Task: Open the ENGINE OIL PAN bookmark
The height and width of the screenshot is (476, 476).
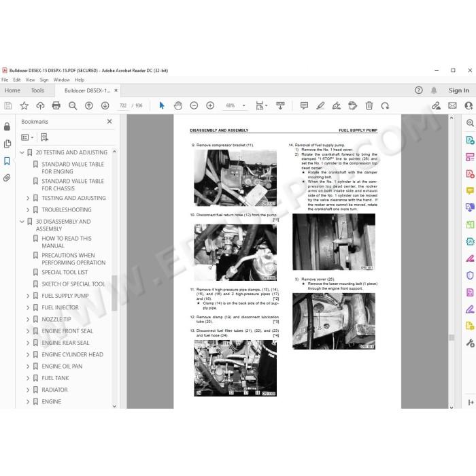Action: (62, 367)
